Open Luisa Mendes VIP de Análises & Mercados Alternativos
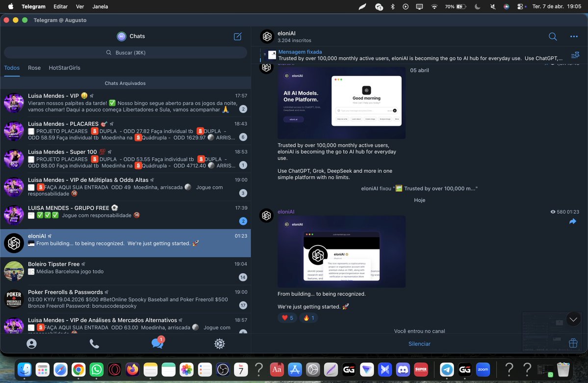Viewport: 588px width, 383px height. click(125, 324)
